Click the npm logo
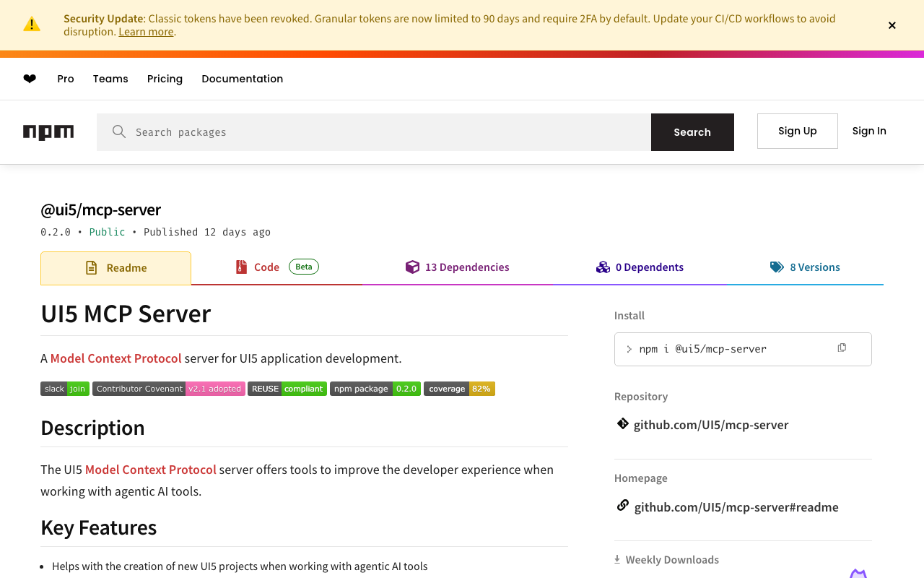 [x=48, y=132]
